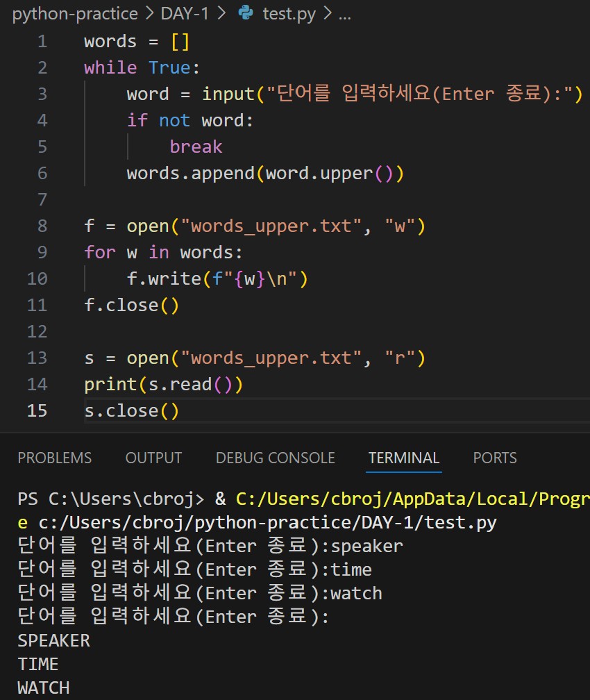This screenshot has width=590, height=700.
Task: Expand chevron after DAY-1 breadcrumb
Action: [x=221, y=14]
